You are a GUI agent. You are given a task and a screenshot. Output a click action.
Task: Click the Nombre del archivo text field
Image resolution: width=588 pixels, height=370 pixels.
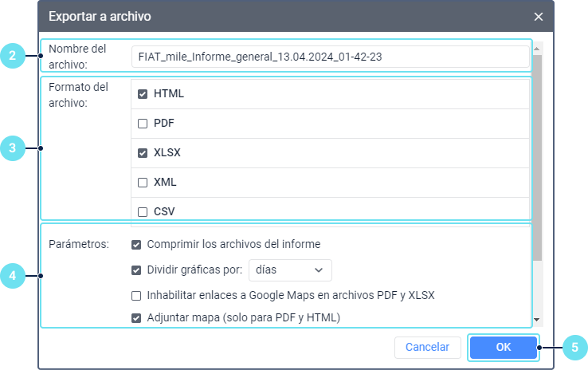330,57
